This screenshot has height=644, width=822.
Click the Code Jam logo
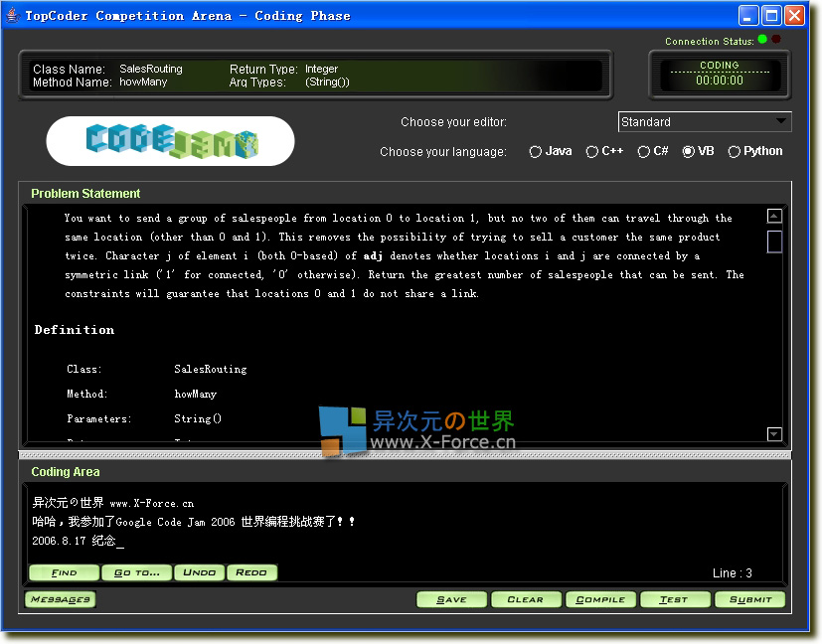click(170, 141)
